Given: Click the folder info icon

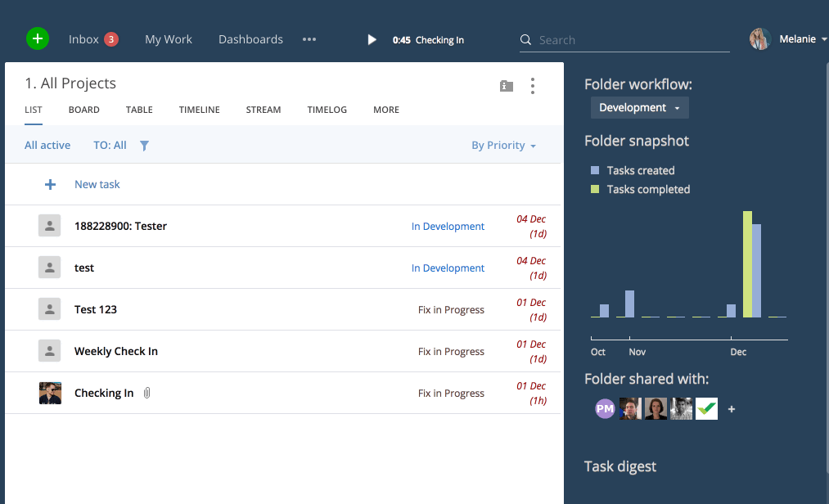Looking at the screenshot, I should click(x=507, y=86).
